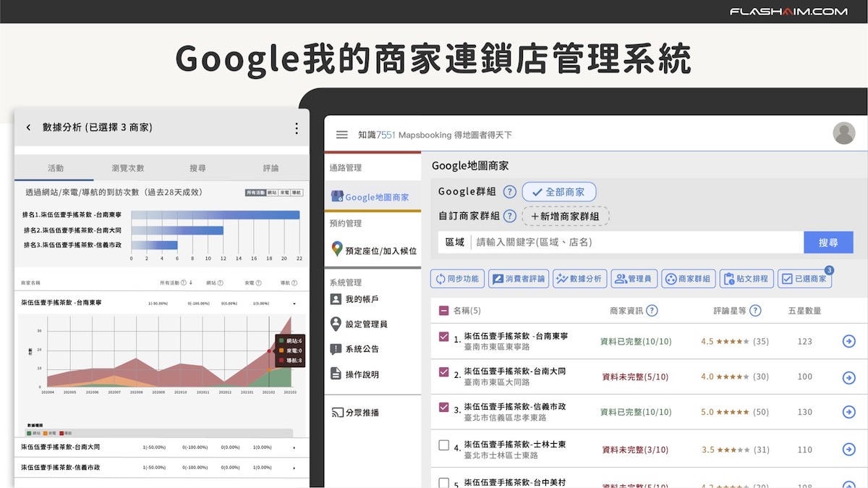Open the hamburger menu beside 知識7551
This screenshot has height=488, width=868.
[x=342, y=135]
